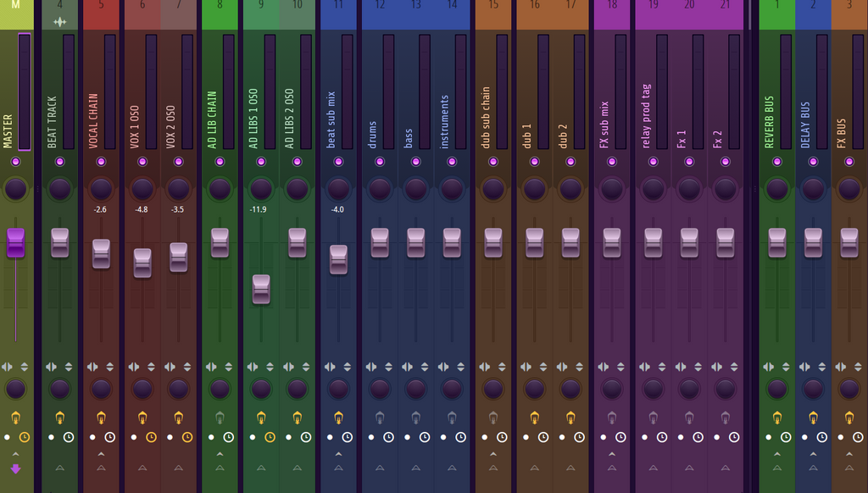The width and height of the screenshot is (868, 493).
Task: Click the MASTER volume fader handle
Action: 15,243
